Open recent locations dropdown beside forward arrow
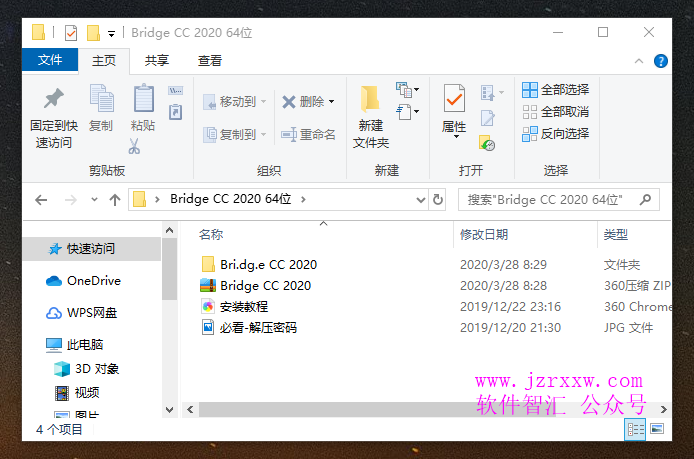The image size is (694, 459). tap(94, 200)
